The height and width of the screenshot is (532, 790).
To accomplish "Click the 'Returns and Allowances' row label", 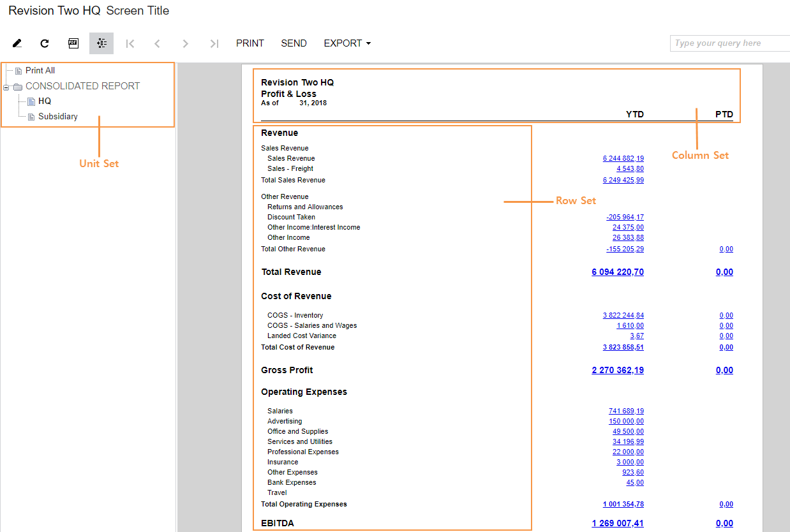I will [305, 207].
